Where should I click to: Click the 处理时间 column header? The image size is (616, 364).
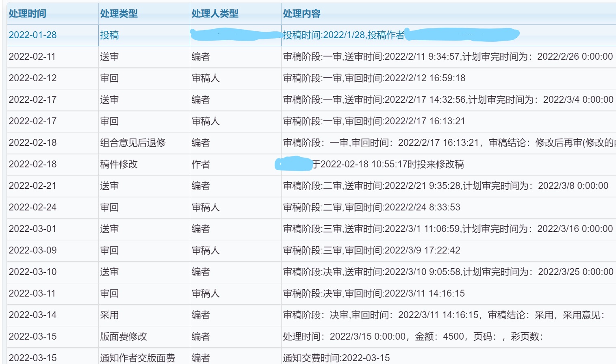coord(28,14)
